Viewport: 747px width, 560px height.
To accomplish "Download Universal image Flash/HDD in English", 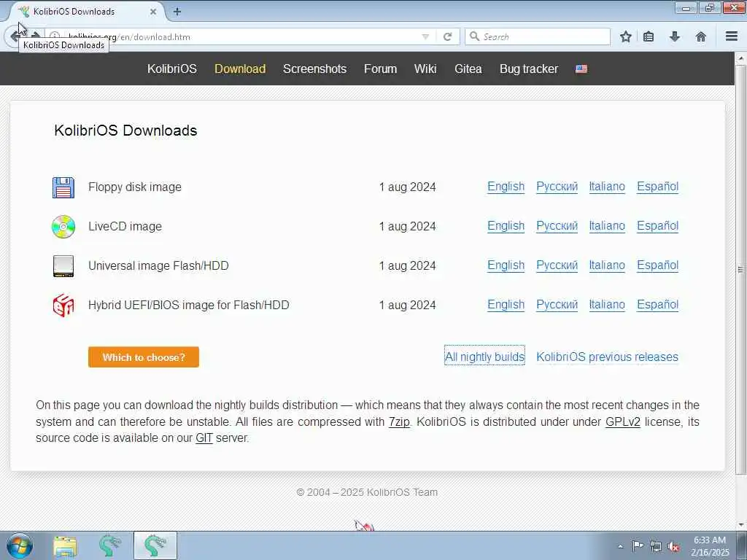I will click(506, 265).
